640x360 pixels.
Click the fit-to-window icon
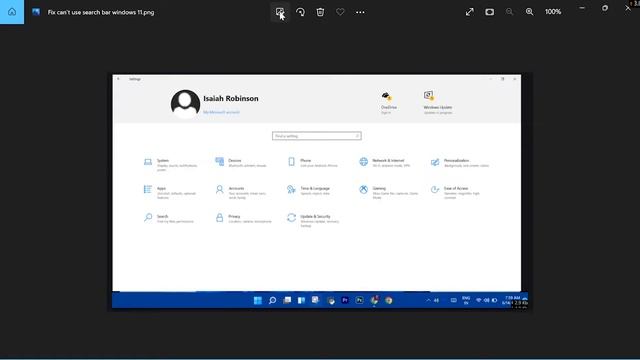489,12
